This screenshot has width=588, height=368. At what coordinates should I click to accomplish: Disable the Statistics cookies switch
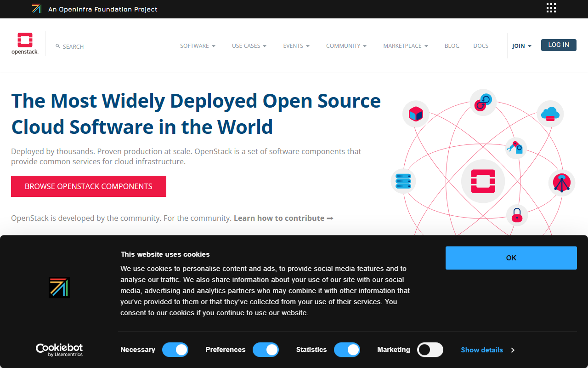click(x=347, y=350)
